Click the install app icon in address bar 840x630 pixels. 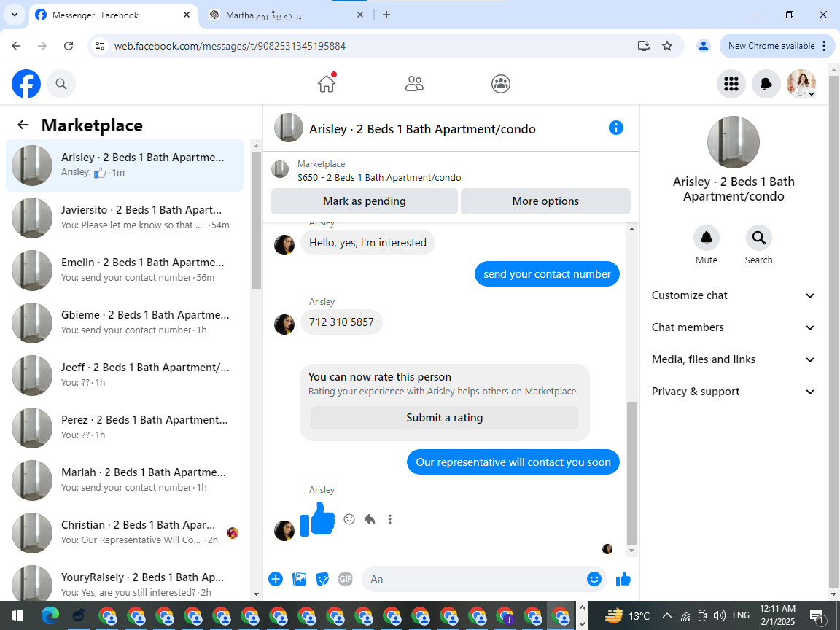pos(644,46)
